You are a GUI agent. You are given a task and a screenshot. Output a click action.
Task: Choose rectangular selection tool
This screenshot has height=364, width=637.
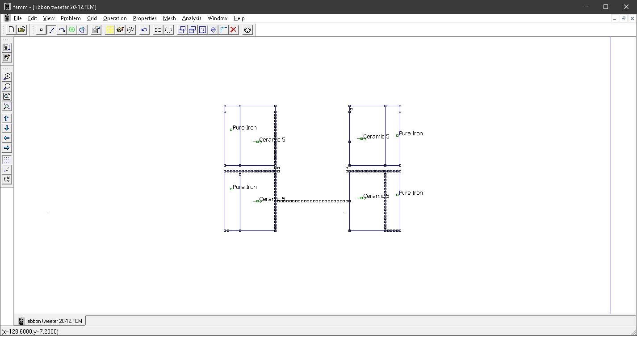pyautogui.click(x=158, y=30)
